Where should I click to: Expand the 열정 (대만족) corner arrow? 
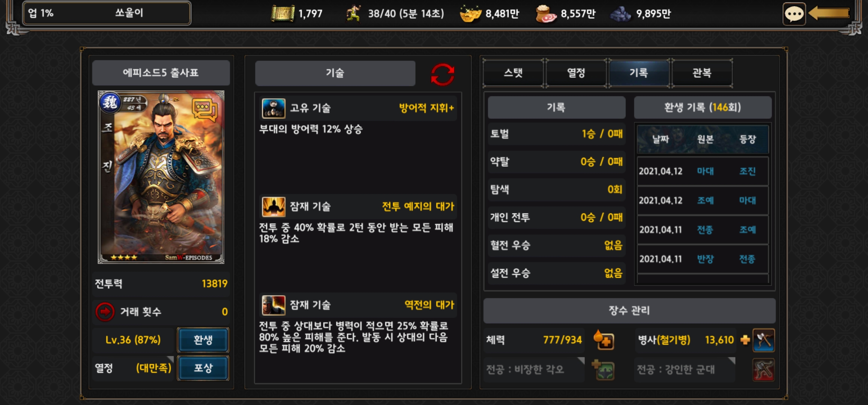(x=170, y=359)
